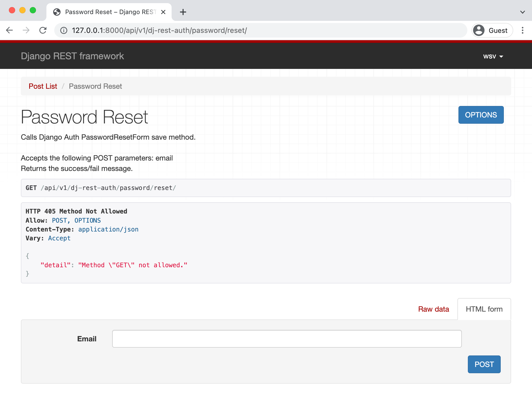Open the Guest profile button

click(492, 30)
